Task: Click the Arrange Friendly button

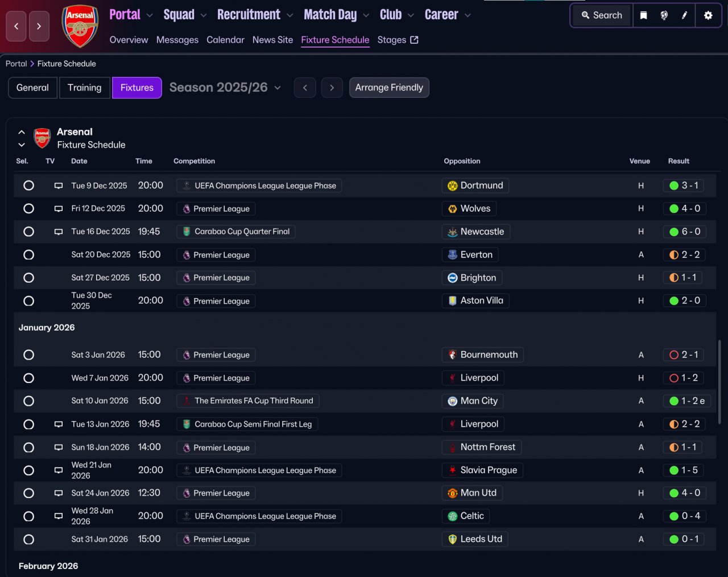Action: pyautogui.click(x=389, y=88)
